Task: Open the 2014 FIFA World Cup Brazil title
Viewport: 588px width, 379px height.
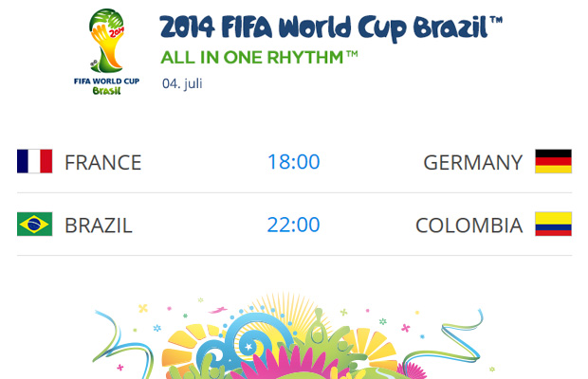Action: point(323,26)
